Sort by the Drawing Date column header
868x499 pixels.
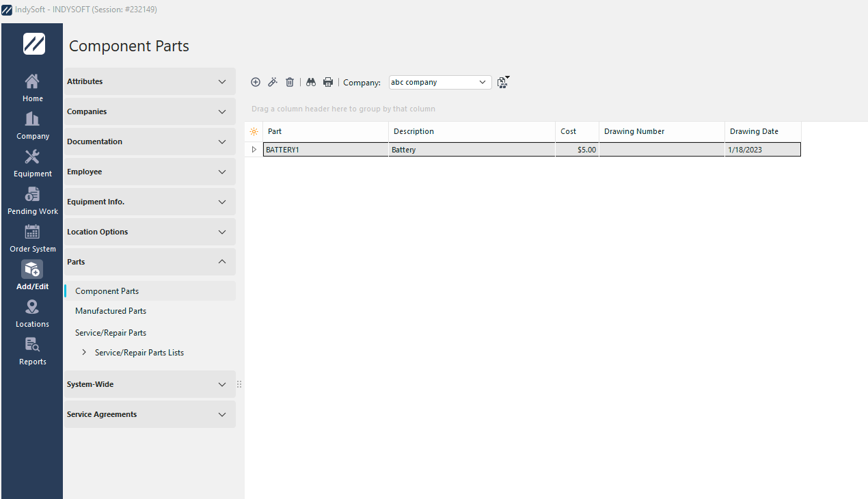click(763, 131)
